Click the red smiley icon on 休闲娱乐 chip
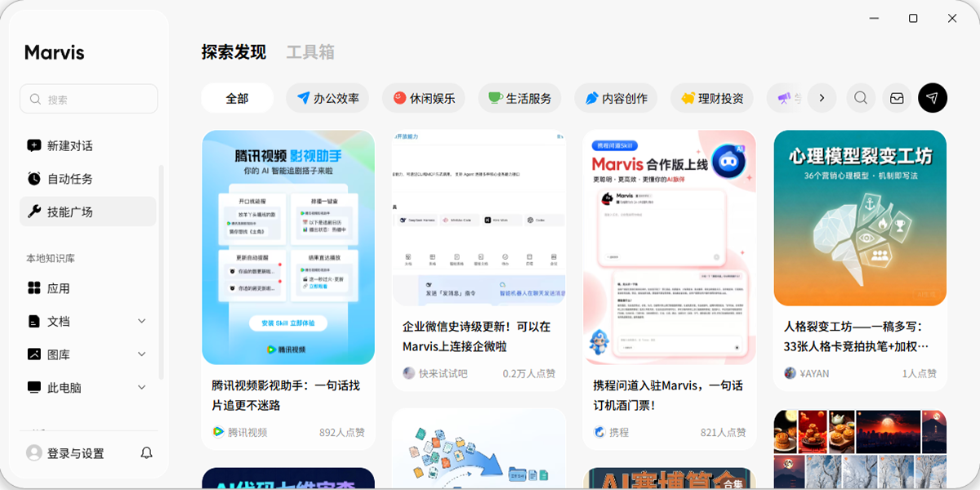Screen dimensions: 980x490 coord(399,98)
